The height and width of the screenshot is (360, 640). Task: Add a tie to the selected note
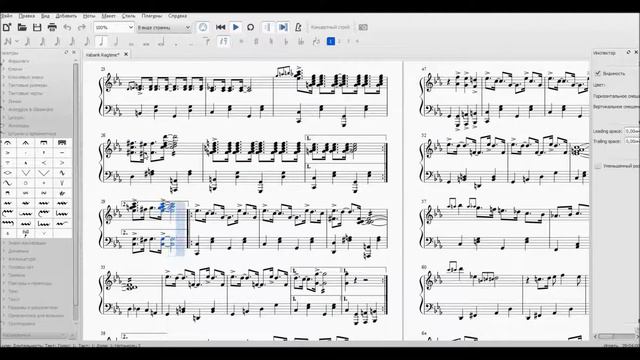[x=207, y=41]
